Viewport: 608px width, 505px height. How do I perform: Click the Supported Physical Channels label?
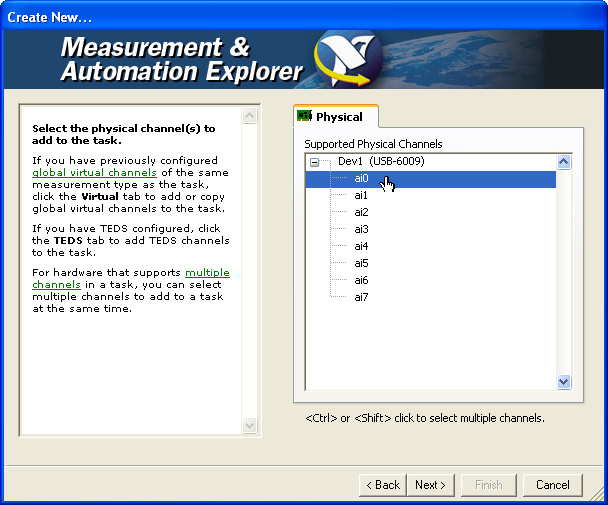373,144
